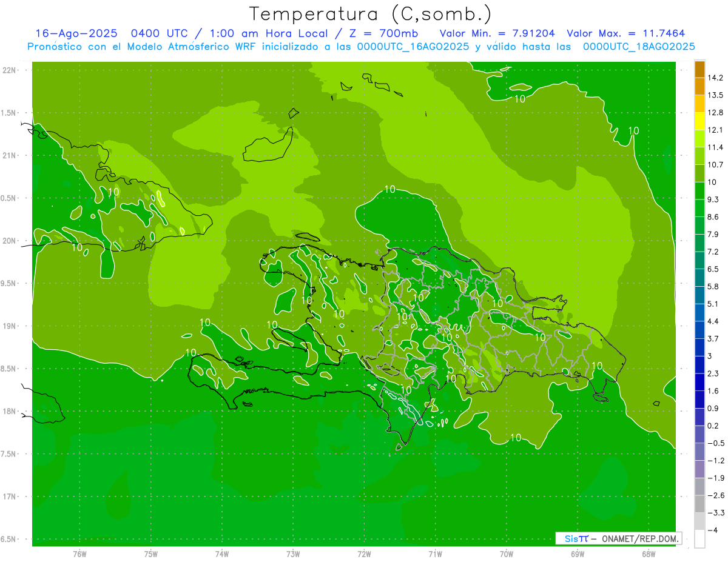Click longitude label "76W"
Screen dimensions: 728x562
click(79, 554)
